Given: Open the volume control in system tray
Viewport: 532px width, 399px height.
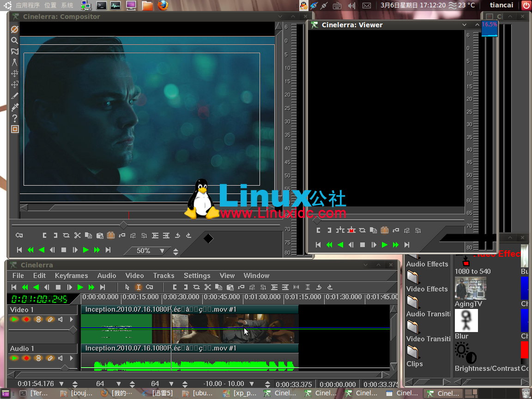Looking at the screenshot, I should pyautogui.click(x=352, y=6).
